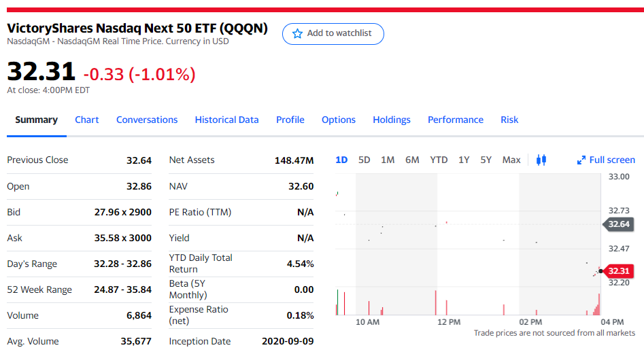Click the Ask value 35.58 x 3000
Screen dimensions: 644x354
point(123,238)
